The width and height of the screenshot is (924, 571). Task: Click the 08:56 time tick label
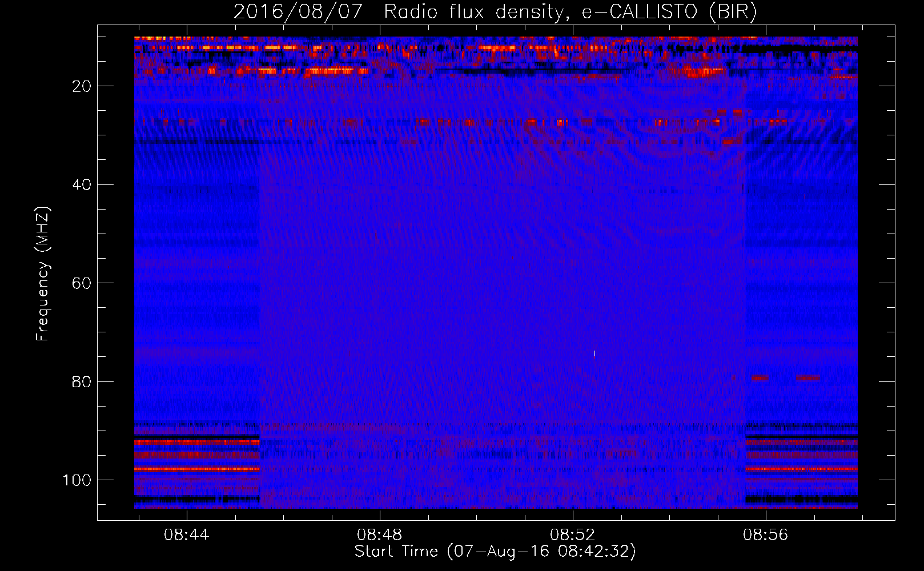click(x=765, y=535)
